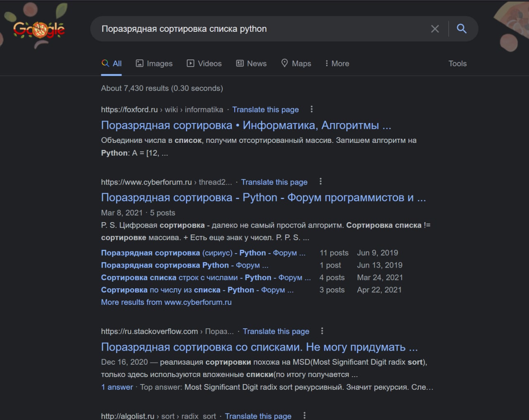Open the sublink 'Поразрядная сортировка Python - Форум' with 1 post
The image size is (529, 420).
point(185,265)
